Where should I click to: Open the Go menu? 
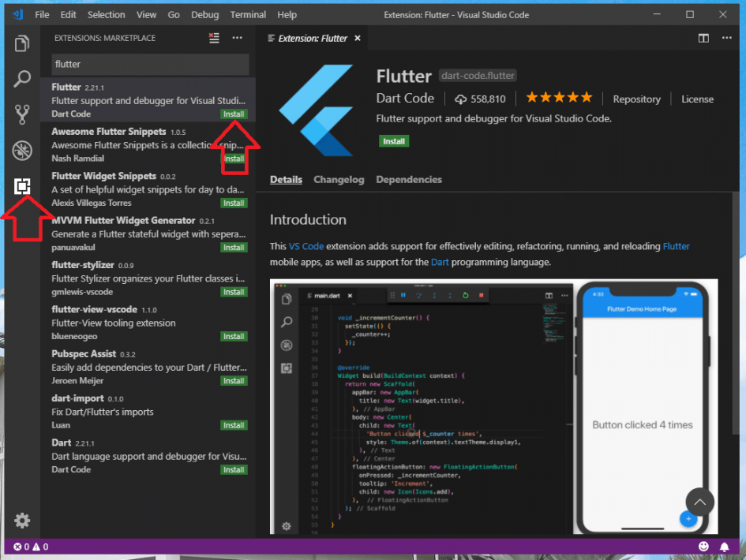[174, 15]
